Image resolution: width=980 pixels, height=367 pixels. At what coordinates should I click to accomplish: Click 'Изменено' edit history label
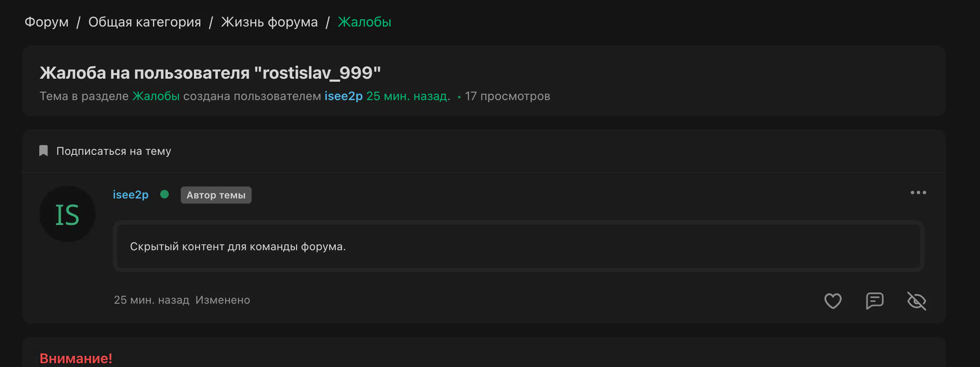pos(223,300)
